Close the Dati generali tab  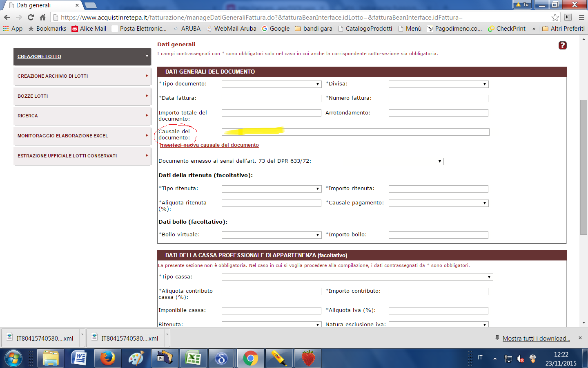coord(77,5)
